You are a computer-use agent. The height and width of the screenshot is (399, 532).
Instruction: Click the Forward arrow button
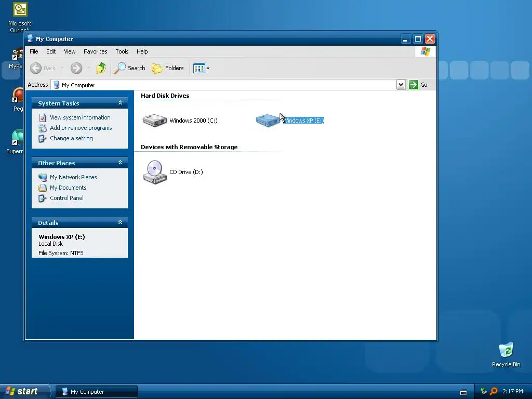point(76,68)
